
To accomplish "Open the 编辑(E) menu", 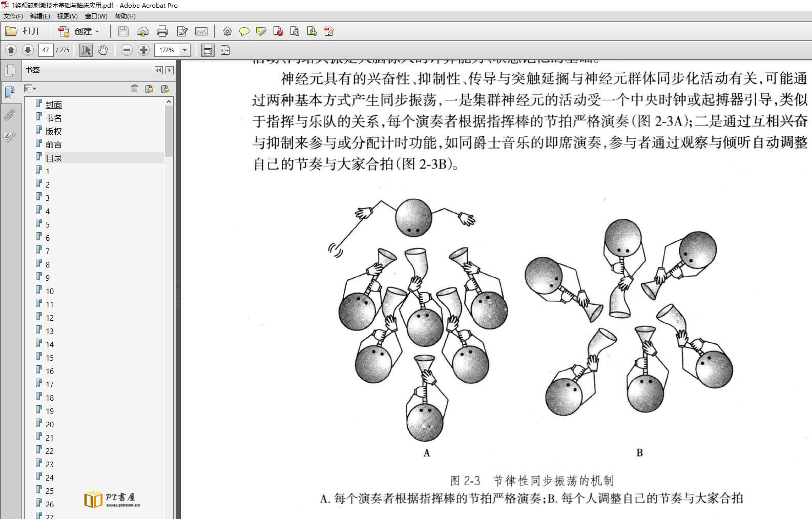I will click(40, 16).
